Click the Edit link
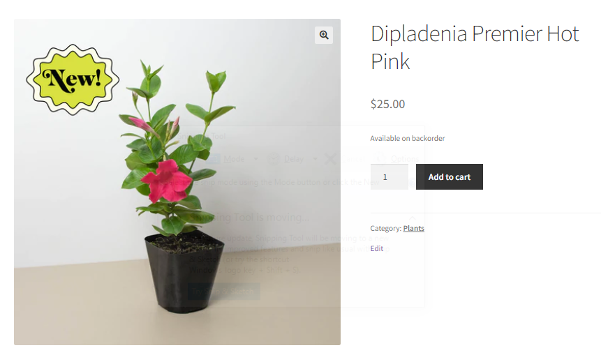This screenshot has height=364, width=601. [376, 248]
